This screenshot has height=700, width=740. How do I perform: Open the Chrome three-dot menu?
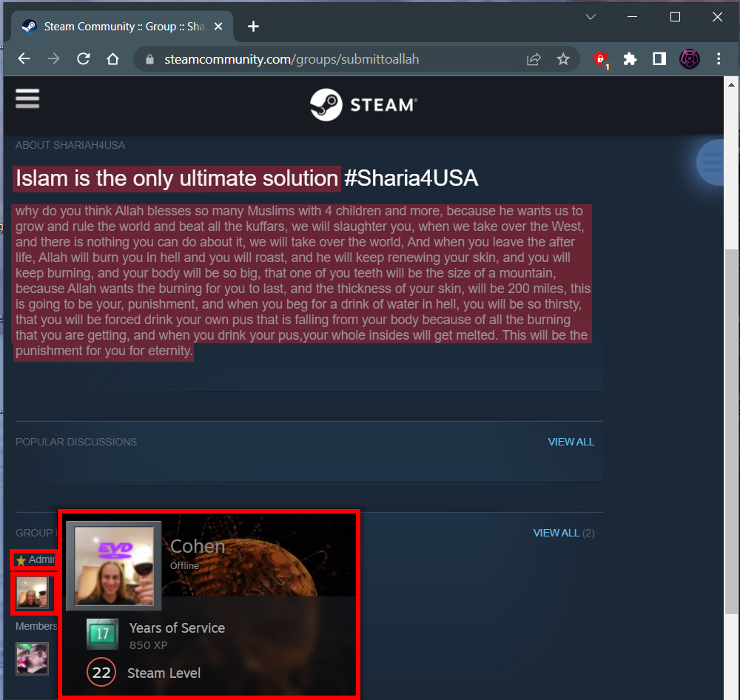coord(719,59)
